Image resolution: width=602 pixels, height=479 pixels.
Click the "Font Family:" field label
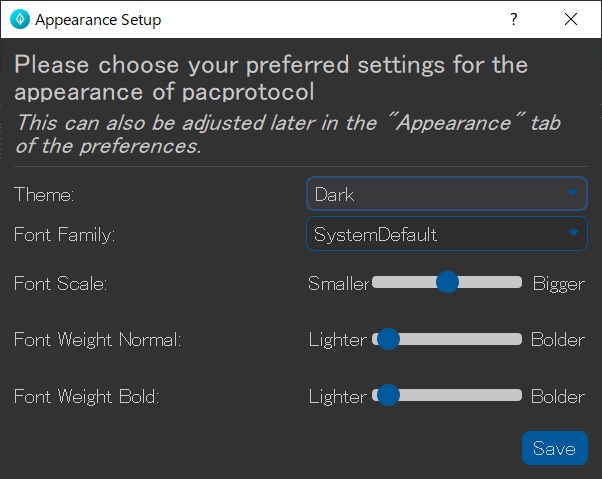coord(65,235)
